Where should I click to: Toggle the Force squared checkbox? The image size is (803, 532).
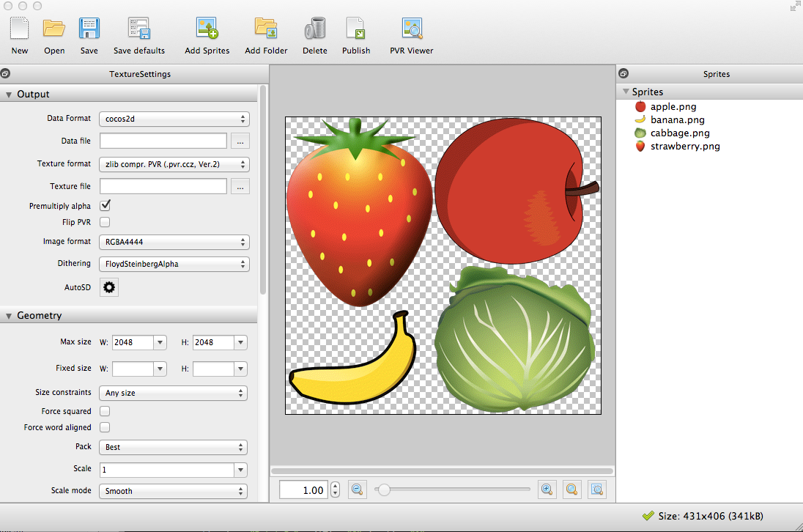coord(105,412)
